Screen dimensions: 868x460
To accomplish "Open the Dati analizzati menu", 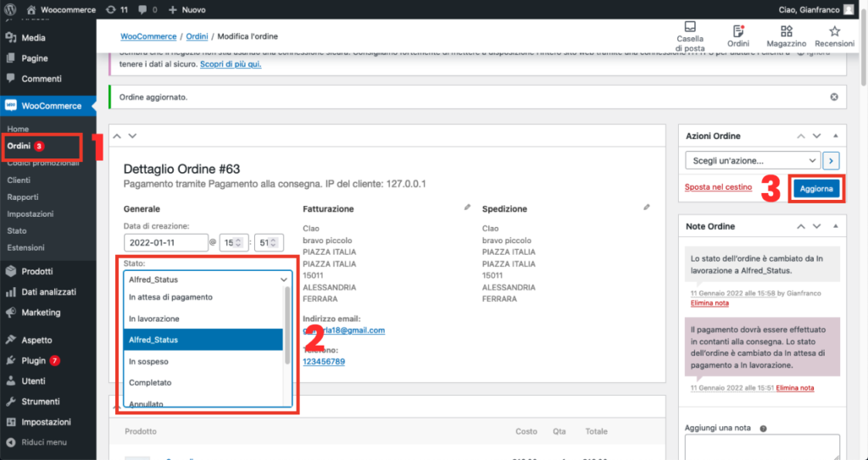I will pos(48,291).
